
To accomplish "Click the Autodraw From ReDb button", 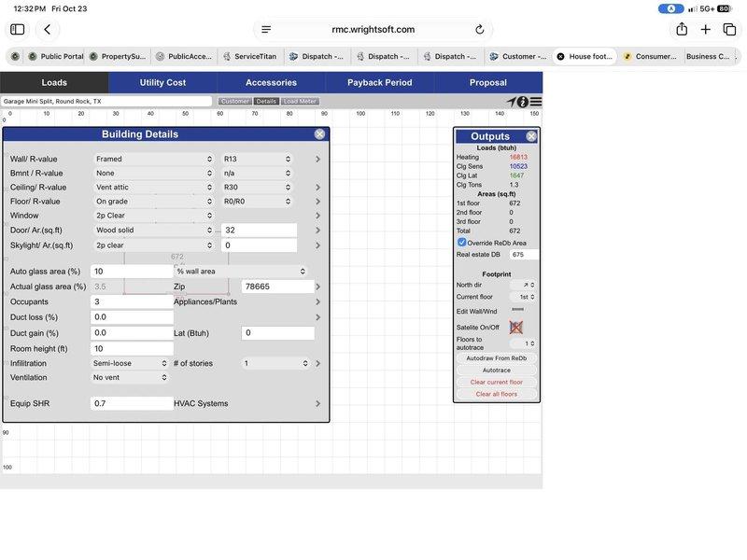I will (x=497, y=358).
